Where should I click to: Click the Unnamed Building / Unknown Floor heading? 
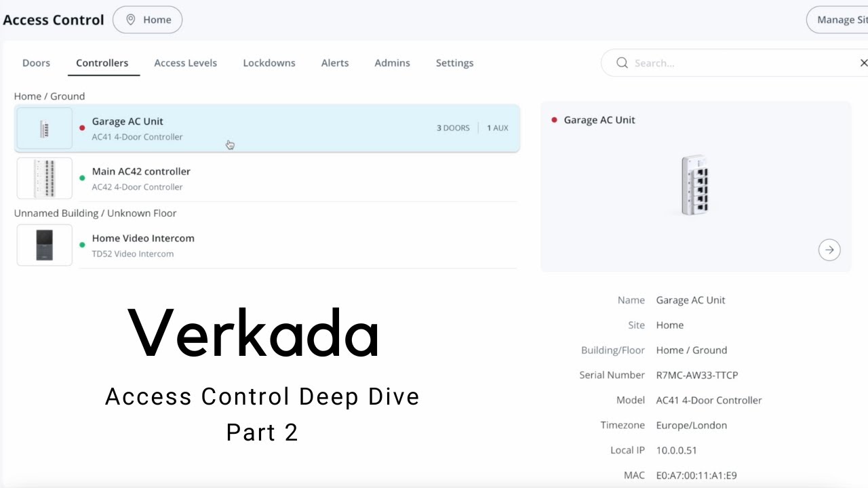[96, 213]
